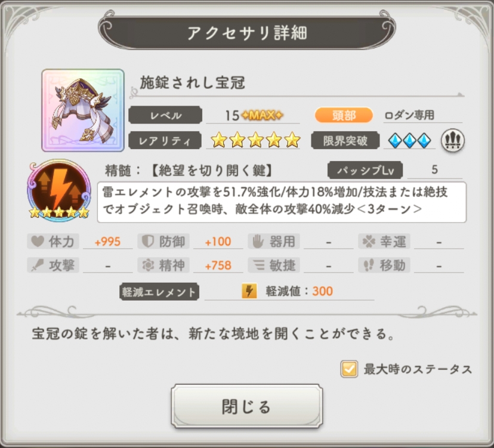
Task: Click the 限界突破 label
Action: [345, 141]
